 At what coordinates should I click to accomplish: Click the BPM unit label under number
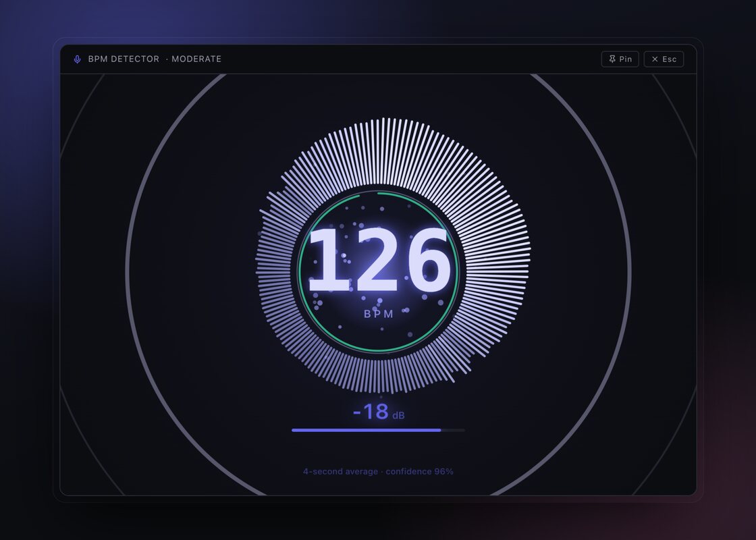coord(379,314)
